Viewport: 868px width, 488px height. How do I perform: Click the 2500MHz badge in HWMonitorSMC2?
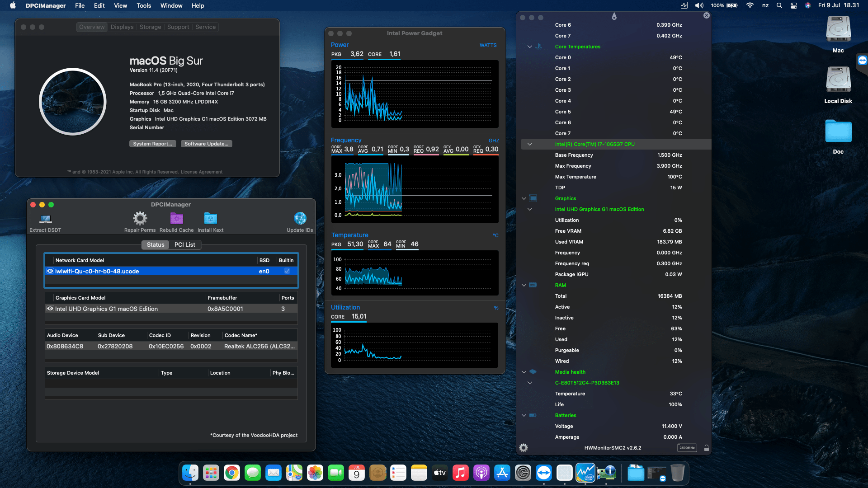(687, 448)
